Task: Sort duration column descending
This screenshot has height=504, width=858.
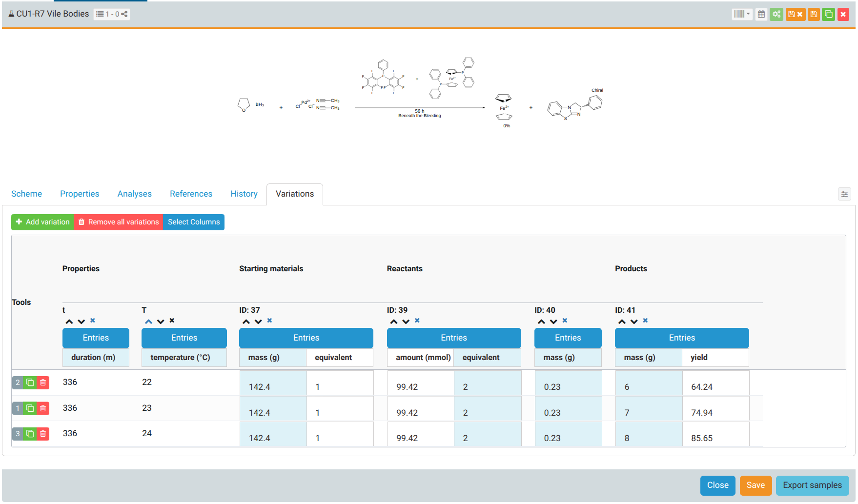Action: point(82,321)
